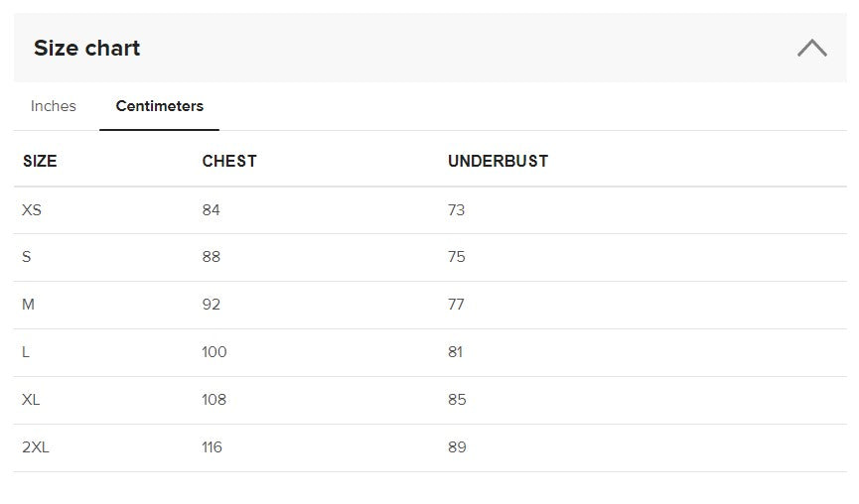
Task: Select the Centimeters tab
Action: (x=159, y=106)
